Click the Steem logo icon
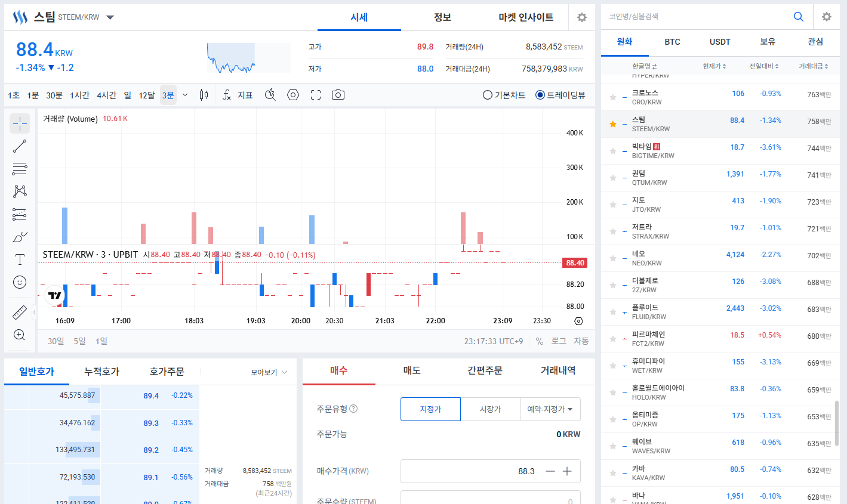847x504 pixels. (20, 17)
